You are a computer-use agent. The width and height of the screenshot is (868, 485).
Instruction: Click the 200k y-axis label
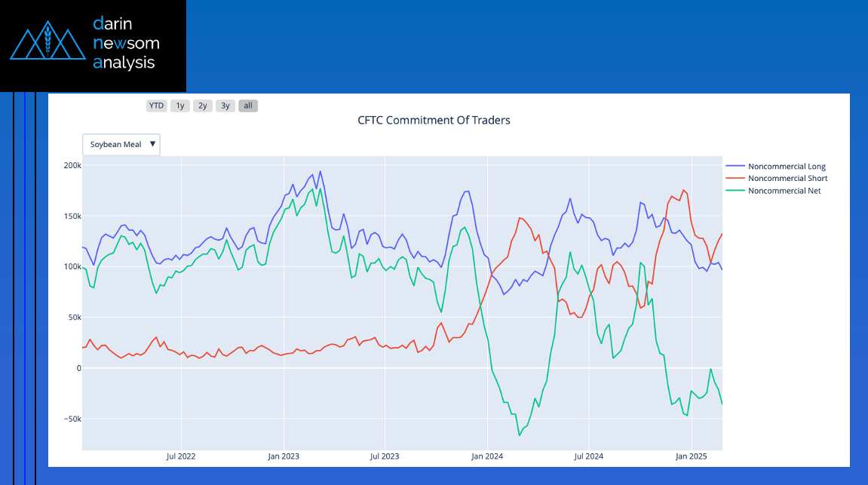coord(72,165)
